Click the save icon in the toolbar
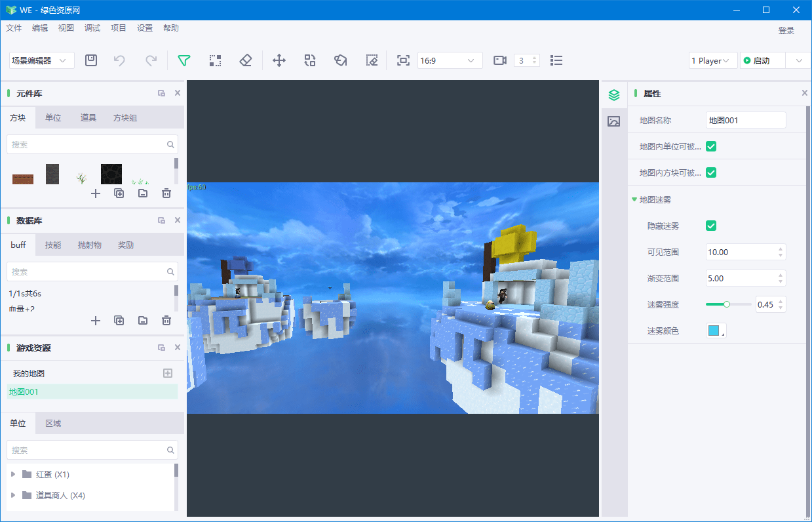The height and width of the screenshot is (522, 812). 91,60
